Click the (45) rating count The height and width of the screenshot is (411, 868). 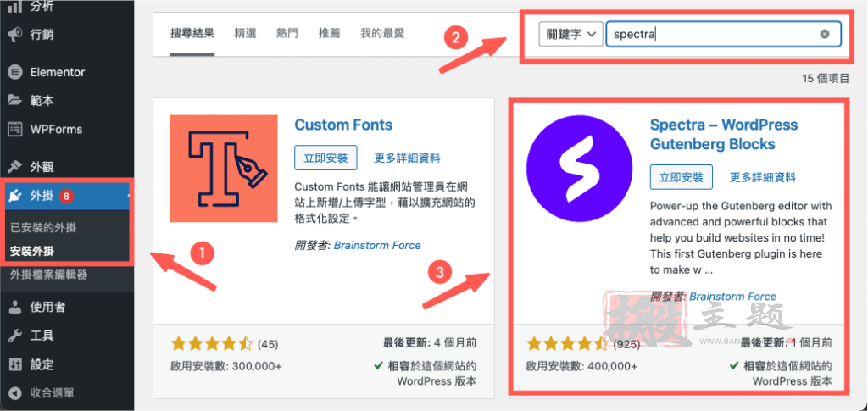point(268,344)
